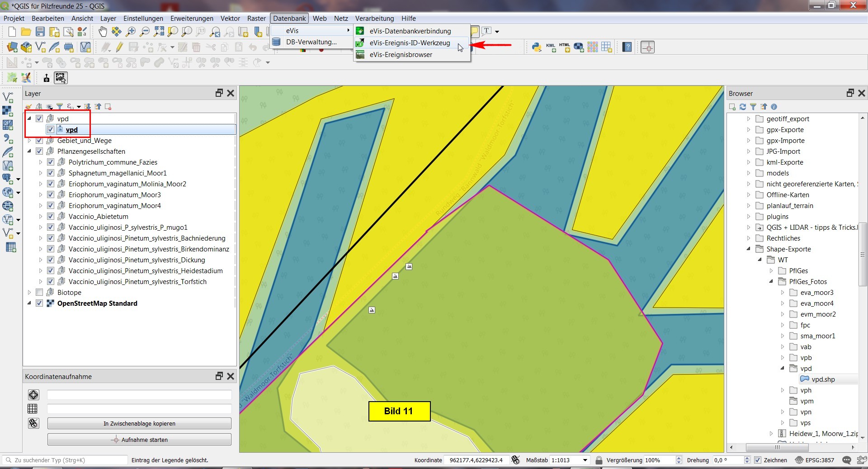The image size is (868, 469).
Task: Select the Pan Map hand tool
Action: [x=103, y=31]
